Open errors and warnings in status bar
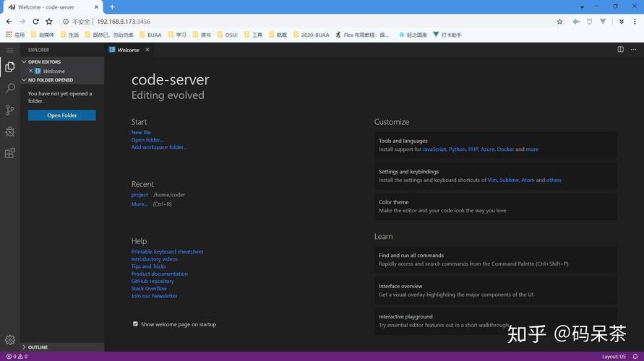 point(17,356)
